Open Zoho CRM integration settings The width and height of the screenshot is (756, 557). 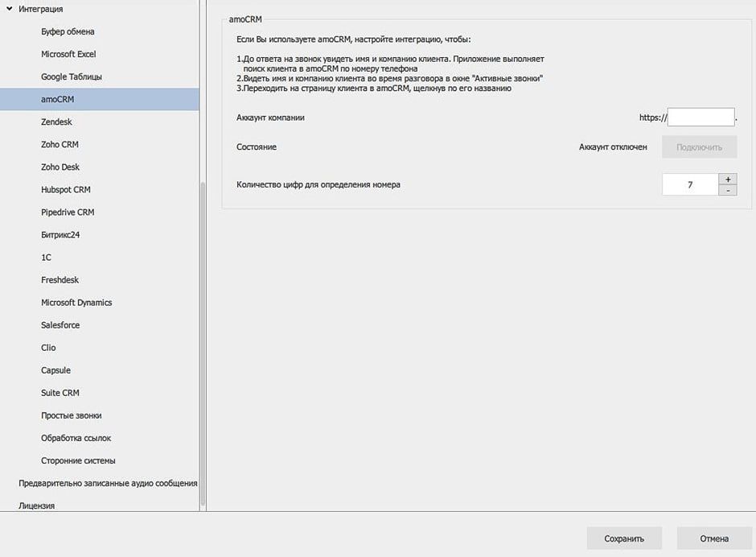point(60,144)
